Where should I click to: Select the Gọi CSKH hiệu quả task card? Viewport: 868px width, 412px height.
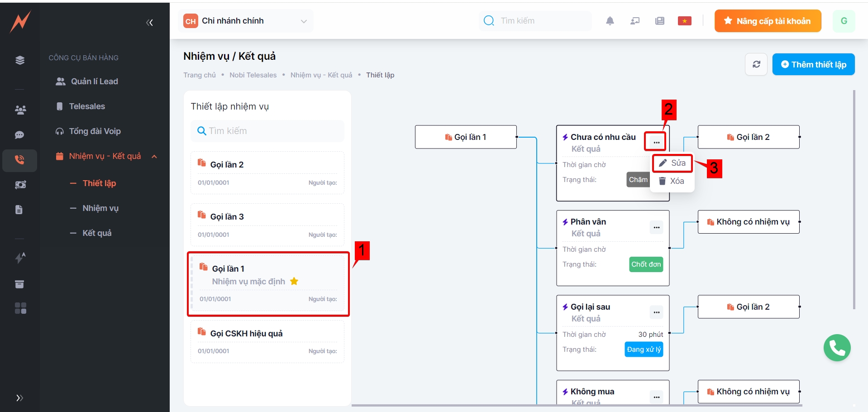pyautogui.click(x=267, y=341)
